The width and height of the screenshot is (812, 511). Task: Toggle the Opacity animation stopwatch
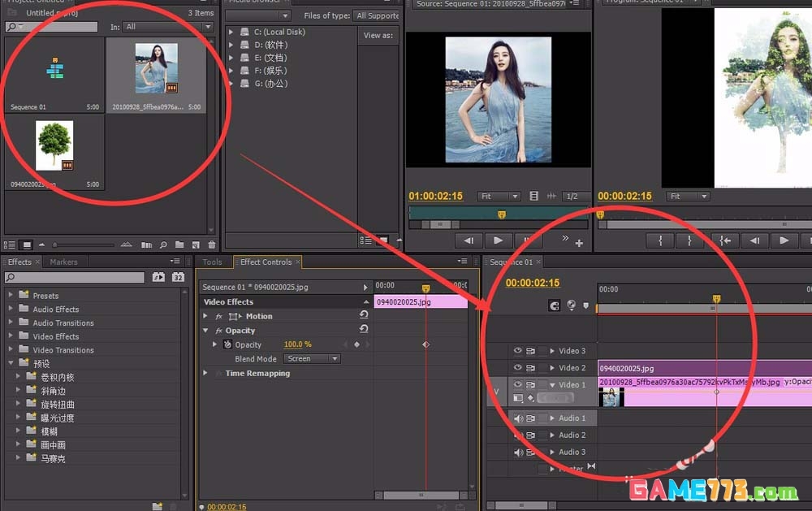tap(227, 344)
